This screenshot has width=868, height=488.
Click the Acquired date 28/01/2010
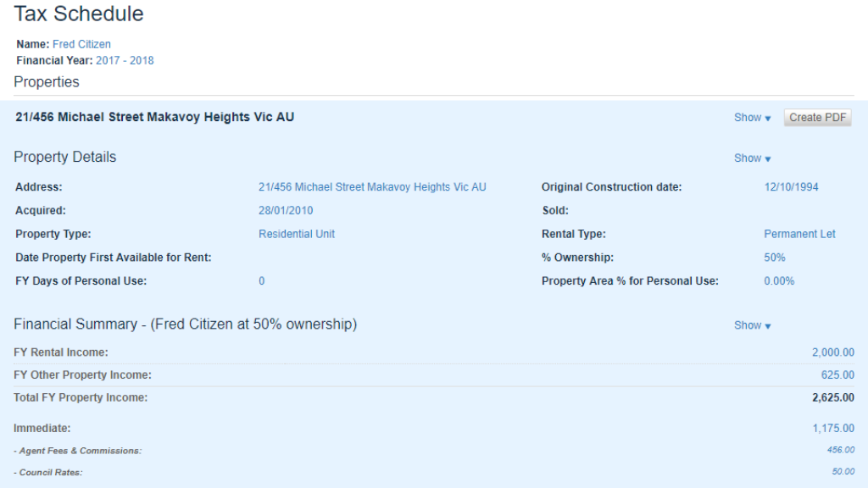(x=285, y=211)
